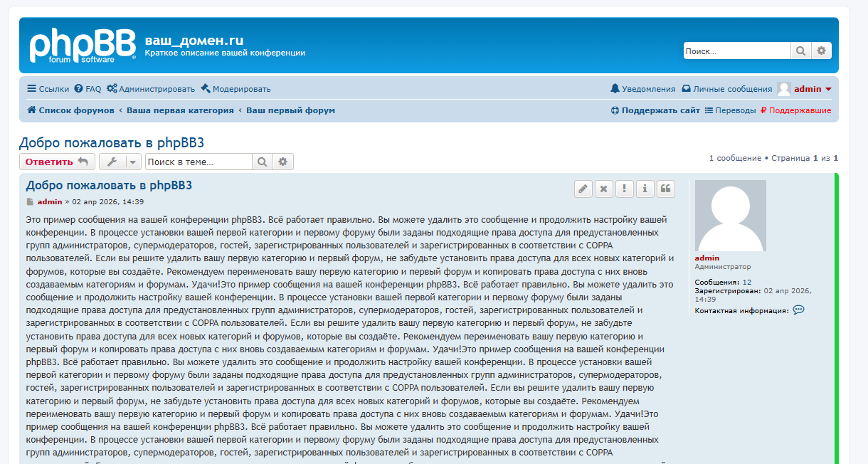The height and width of the screenshot is (464, 868).
Task: Delete the post with X icon
Action: [x=604, y=189]
